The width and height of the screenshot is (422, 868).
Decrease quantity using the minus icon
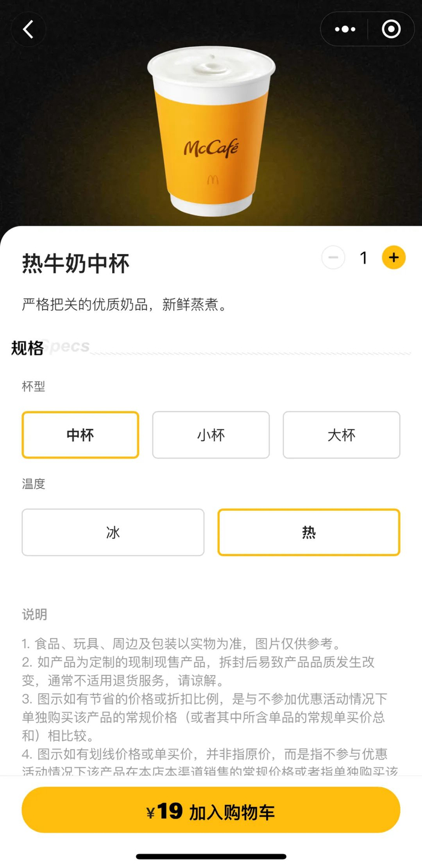click(x=333, y=258)
